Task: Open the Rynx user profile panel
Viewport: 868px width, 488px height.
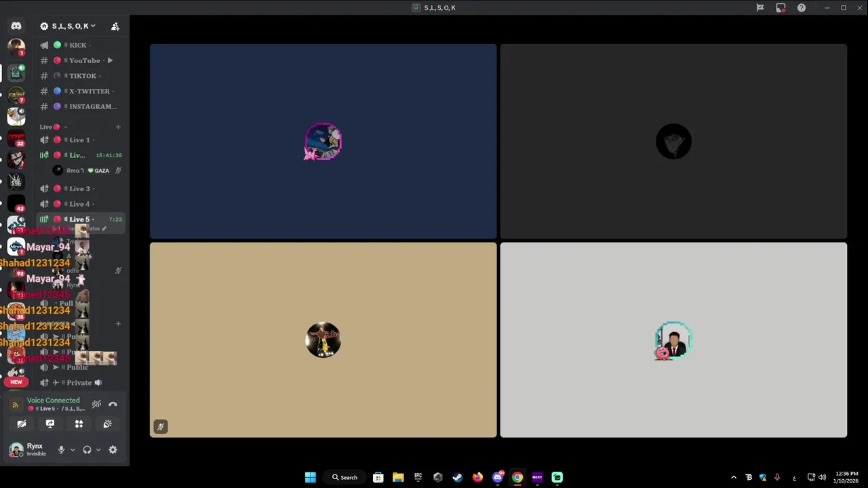Action: tap(28, 449)
